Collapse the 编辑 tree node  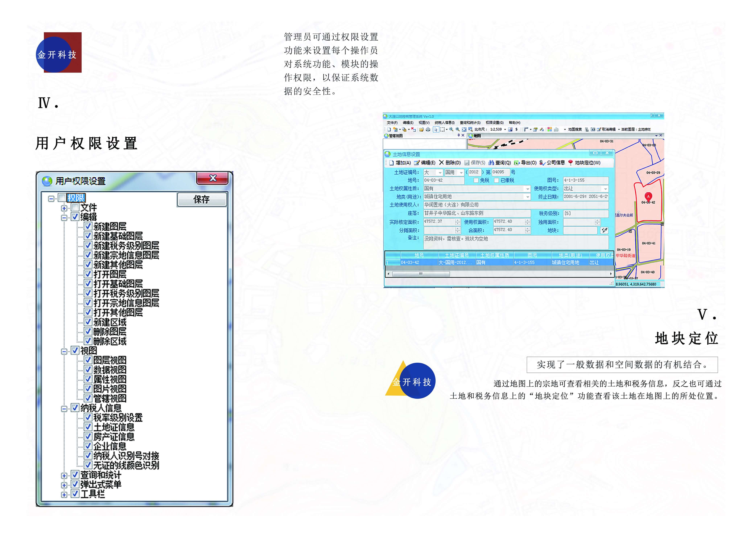[x=64, y=217]
